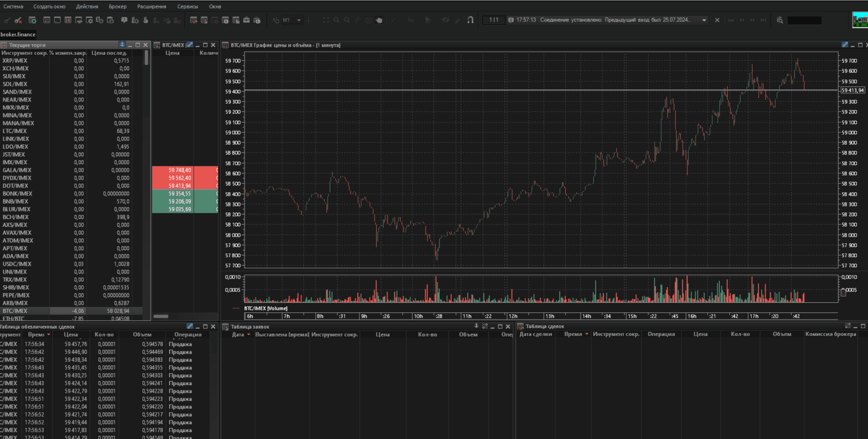Open the Система menu
868x439 pixels.
pos(13,6)
